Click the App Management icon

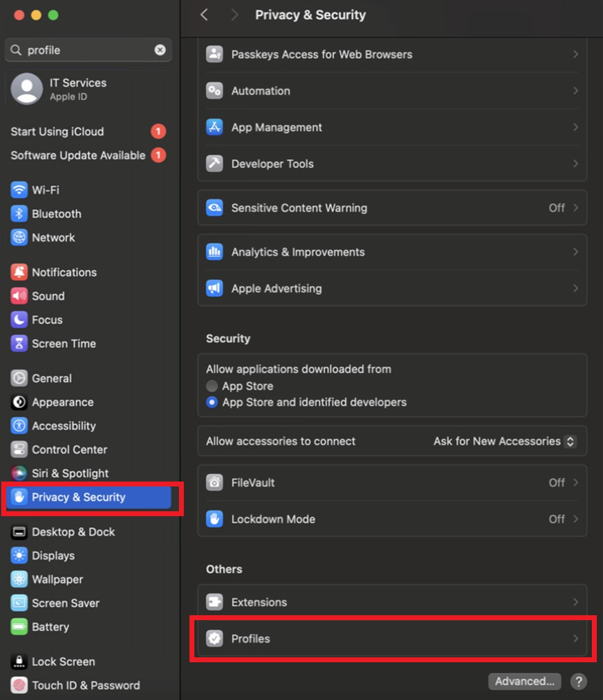214,127
